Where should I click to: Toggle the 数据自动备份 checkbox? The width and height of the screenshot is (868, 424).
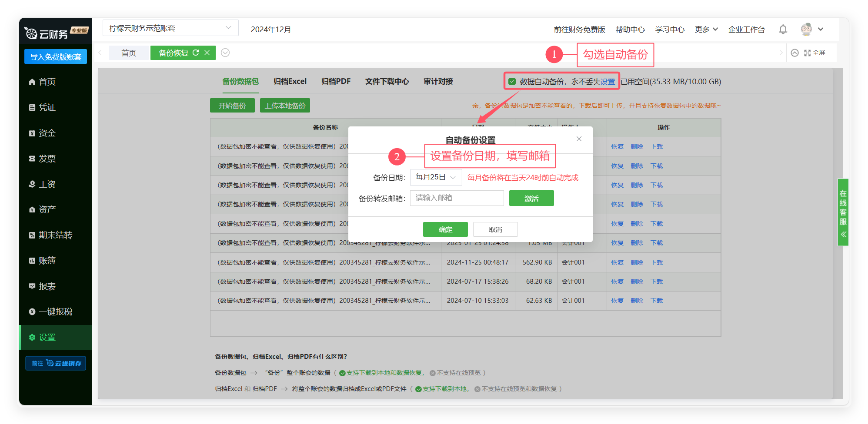[x=512, y=82]
